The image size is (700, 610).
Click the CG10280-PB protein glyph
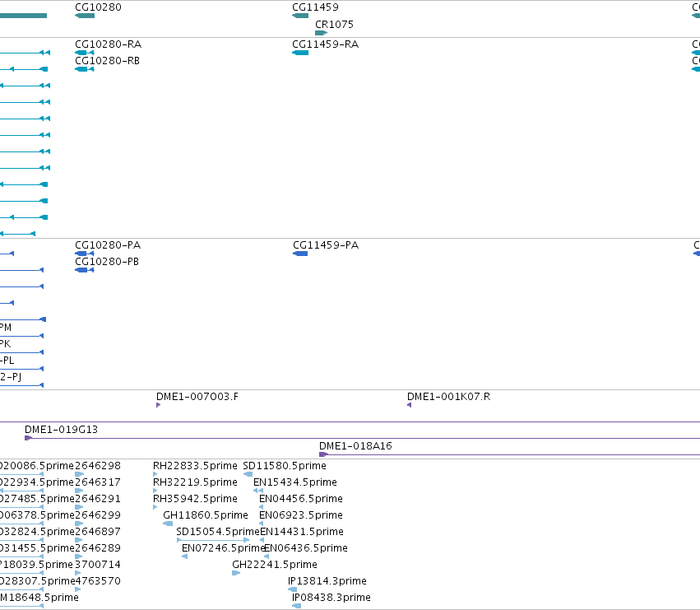(85, 270)
